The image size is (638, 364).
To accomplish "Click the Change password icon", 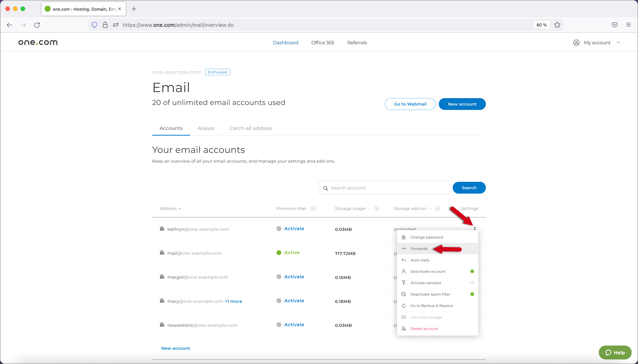I will [x=404, y=237].
